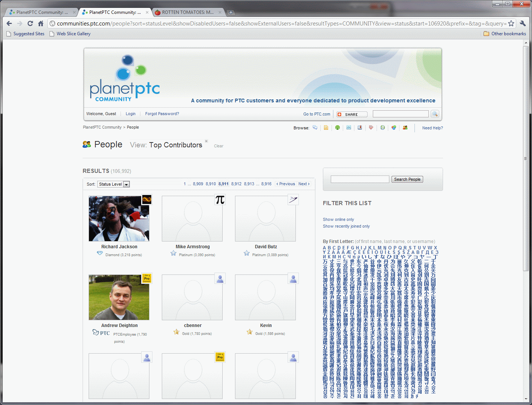The height and width of the screenshot is (405, 532).
Task: Open Browse documents page icon
Action: (326, 128)
